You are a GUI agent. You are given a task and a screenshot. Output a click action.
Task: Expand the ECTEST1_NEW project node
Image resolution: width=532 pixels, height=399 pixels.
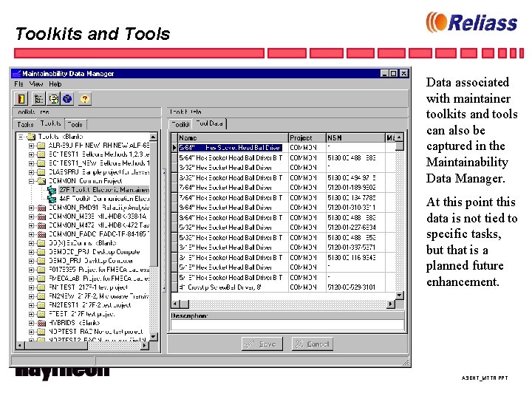pyautogui.click(x=31, y=163)
